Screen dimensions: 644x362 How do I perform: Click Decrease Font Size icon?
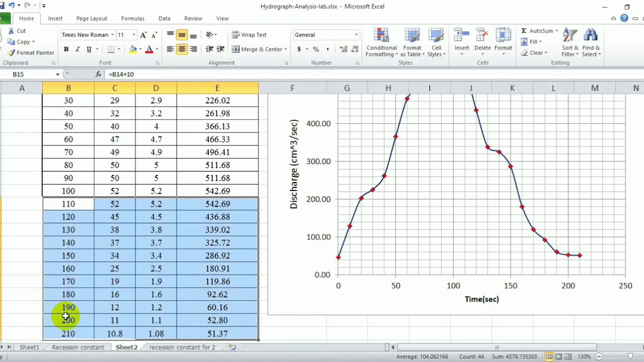(x=154, y=35)
